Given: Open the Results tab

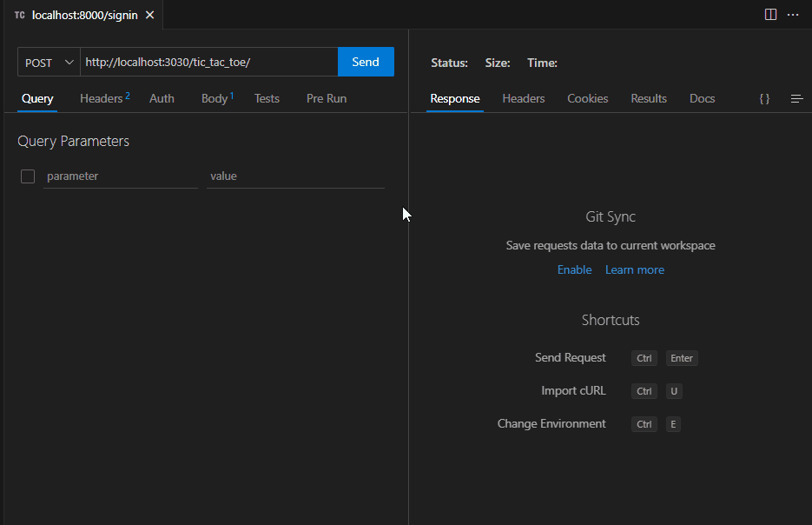Looking at the screenshot, I should 649,98.
